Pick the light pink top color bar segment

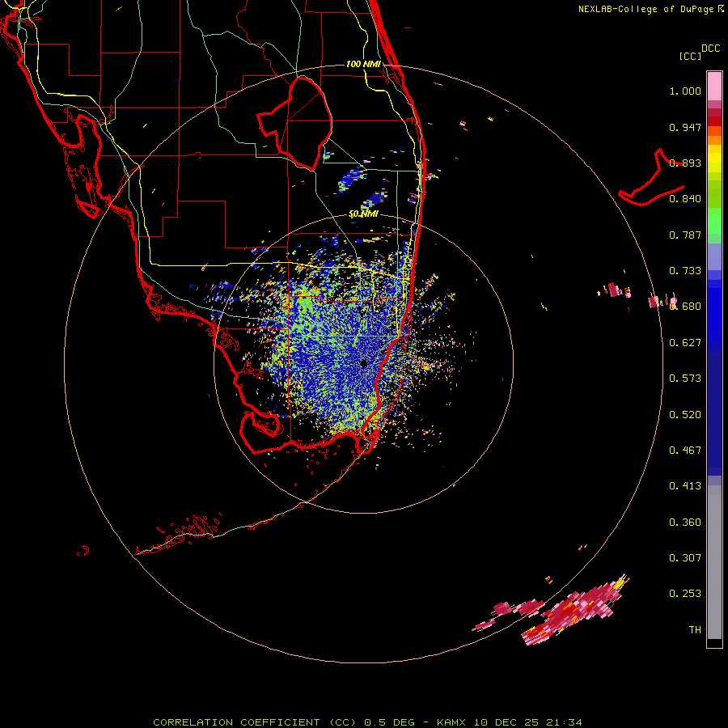click(x=714, y=86)
